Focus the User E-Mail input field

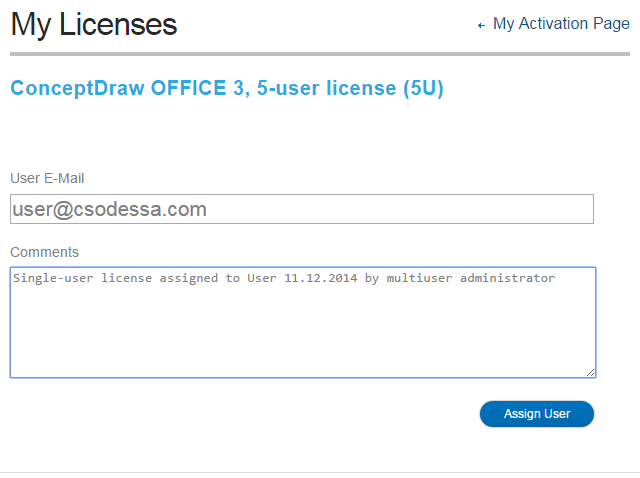(x=301, y=209)
